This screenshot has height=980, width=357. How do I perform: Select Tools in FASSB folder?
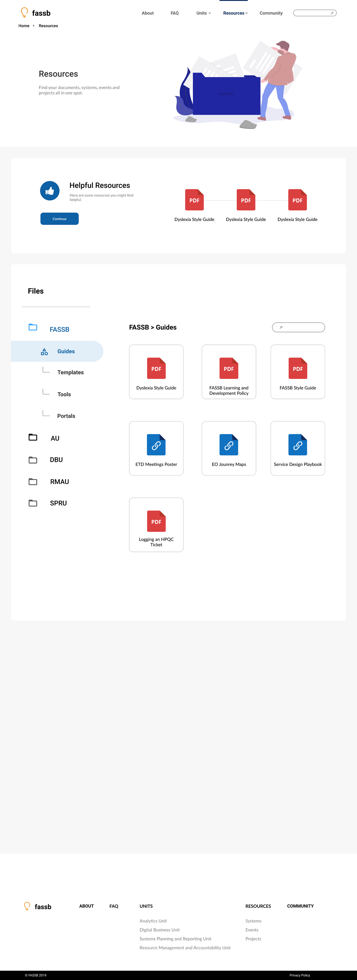(64, 394)
